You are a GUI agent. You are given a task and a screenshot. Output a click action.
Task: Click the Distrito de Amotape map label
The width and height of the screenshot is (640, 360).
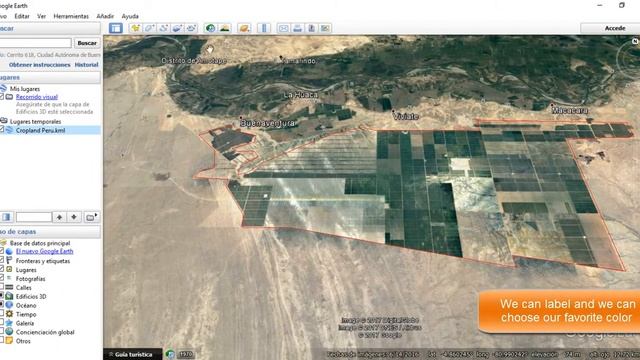click(x=193, y=60)
